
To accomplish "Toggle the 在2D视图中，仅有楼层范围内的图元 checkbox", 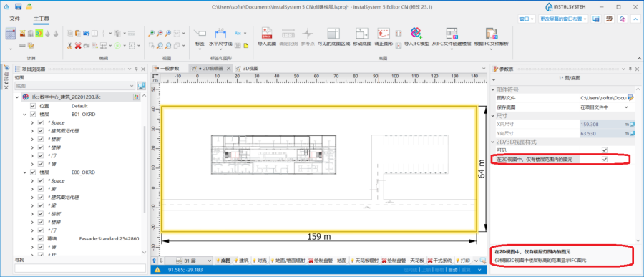I will [605, 159].
